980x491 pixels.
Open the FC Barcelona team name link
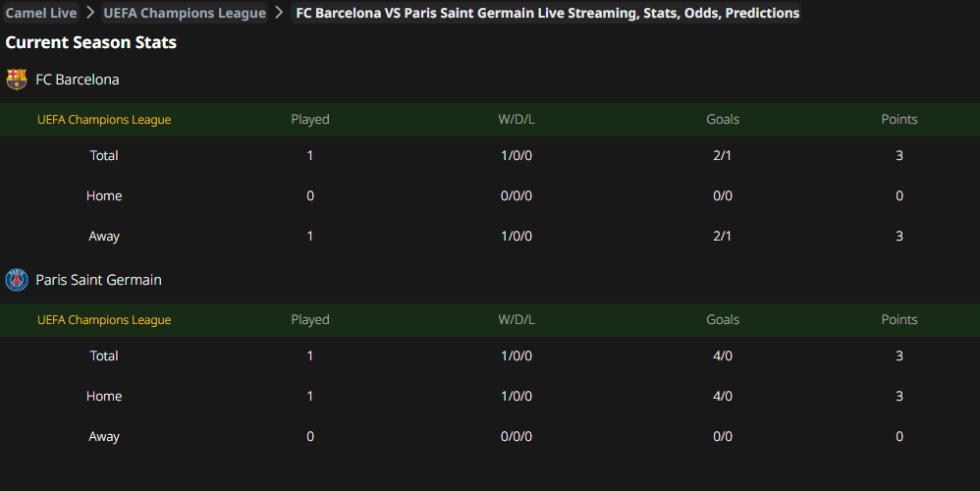tap(78, 80)
